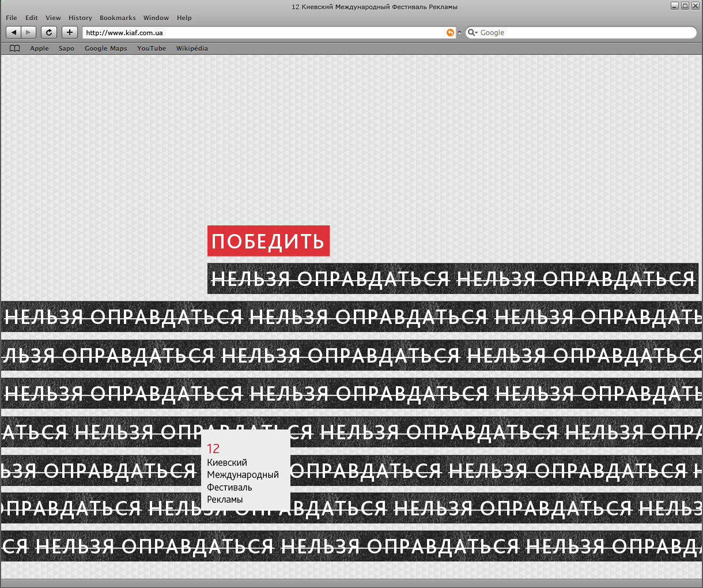Open the Bookmarks menu
Image resolution: width=703 pixels, height=588 pixels.
(118, 18)
